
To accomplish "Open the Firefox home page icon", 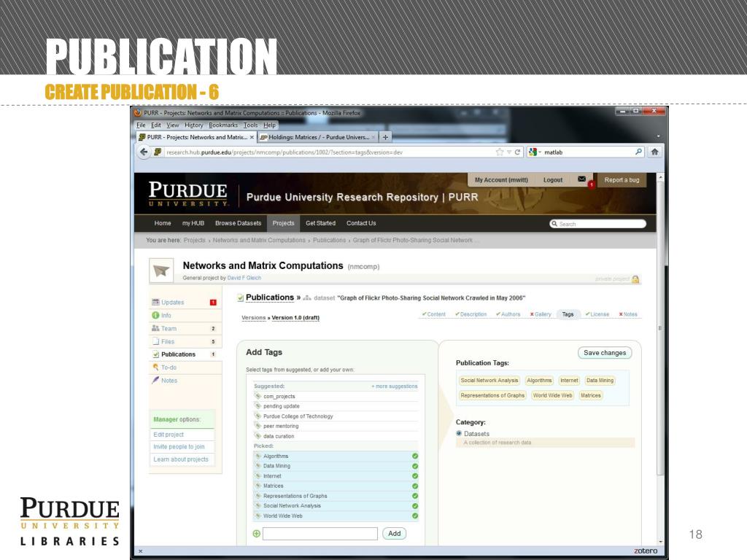I will click(654, 152).
